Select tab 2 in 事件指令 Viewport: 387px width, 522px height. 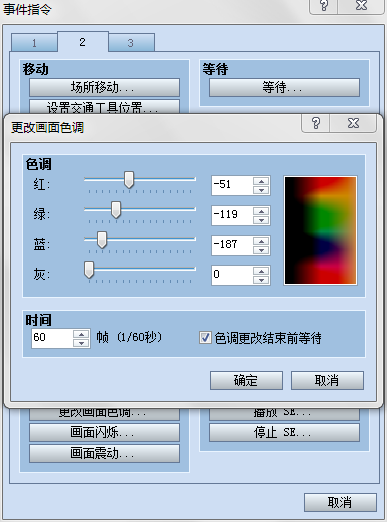coord(83,42)
